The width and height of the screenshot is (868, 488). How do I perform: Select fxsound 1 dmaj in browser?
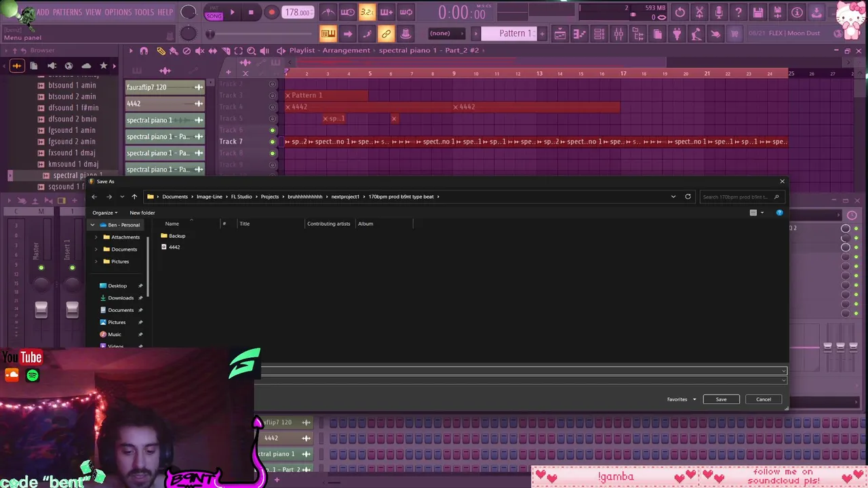click(x=72, y=153)
